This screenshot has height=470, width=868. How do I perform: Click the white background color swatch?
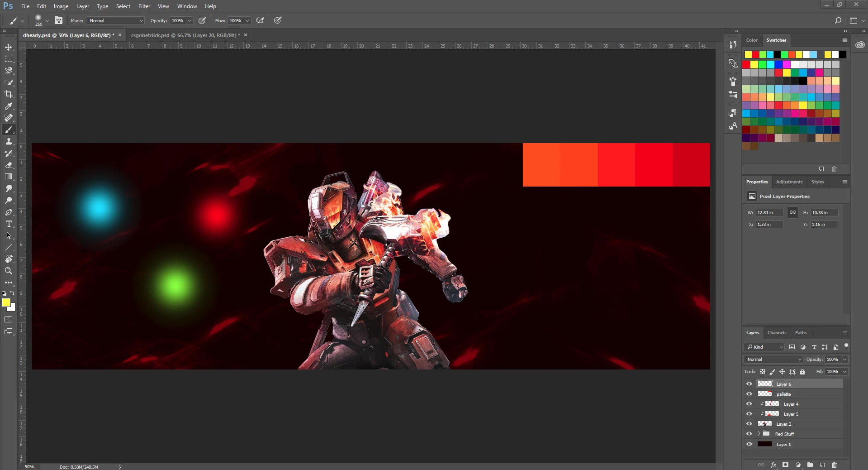click(x=12, y=309)
